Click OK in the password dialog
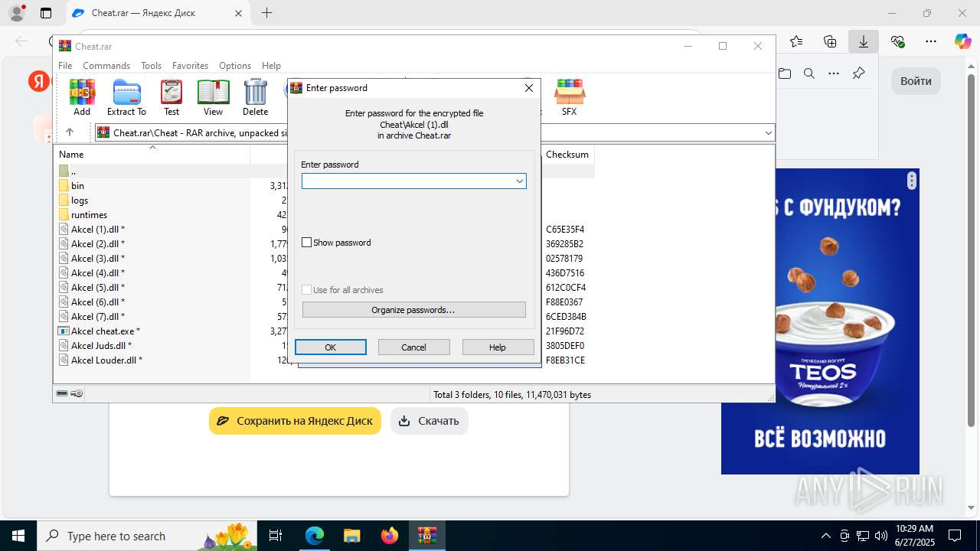 [330, 347]
